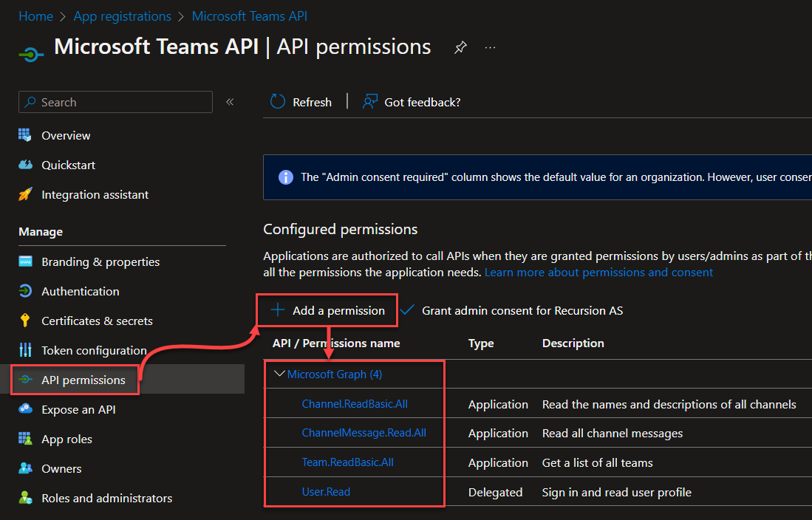
Task: Collapse the left sidebar with the double chevron
Action: point(229,102)
